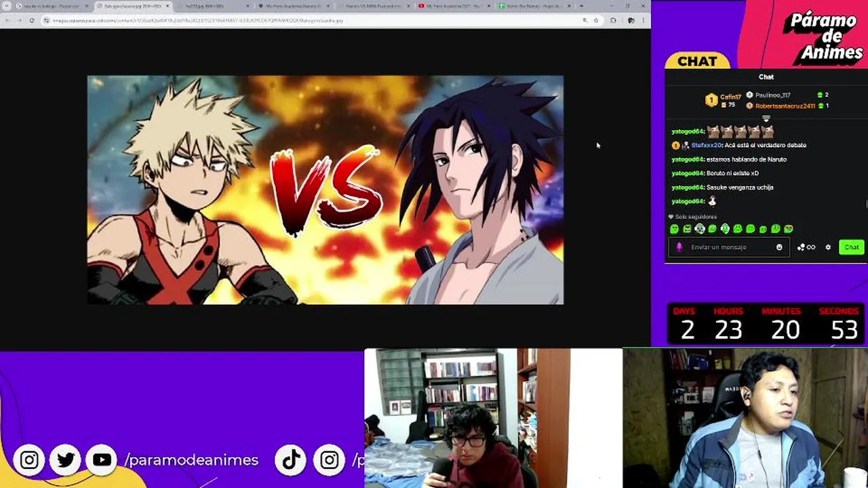868x488 pixels.
Task: Grab the chat scrollbar
Action: point(866,204)
